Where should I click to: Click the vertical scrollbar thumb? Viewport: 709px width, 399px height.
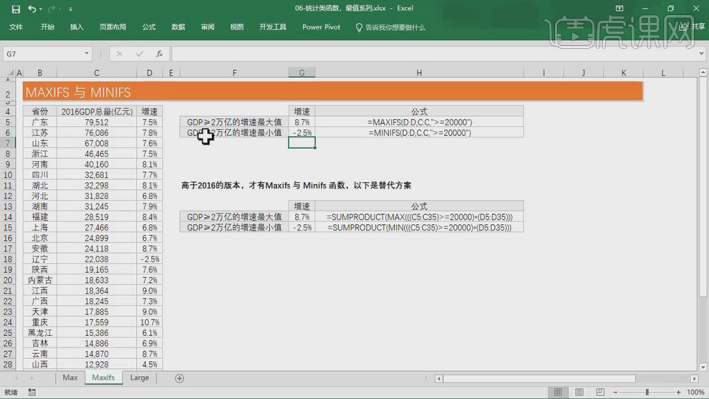click(703, 188)
